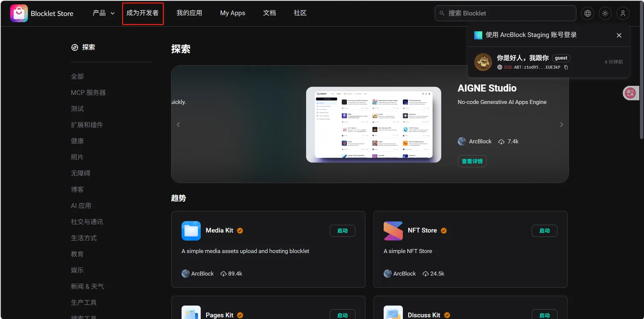Screen dimensions: 644x319
Task: Launch Discuss Kit with 启动 button
Action: tap(545, 315)
